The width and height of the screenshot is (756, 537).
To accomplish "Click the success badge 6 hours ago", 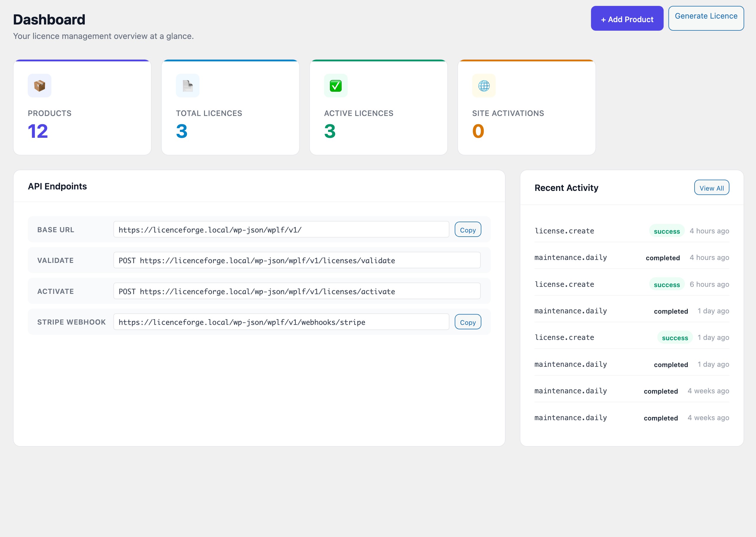I will pyautogui.click(x=667, y=284).
